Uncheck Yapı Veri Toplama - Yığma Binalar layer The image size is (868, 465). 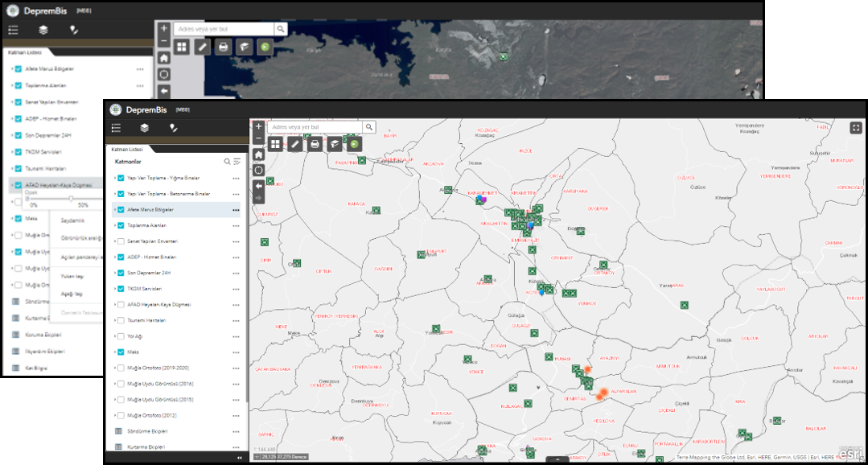[x=120, y=179]
